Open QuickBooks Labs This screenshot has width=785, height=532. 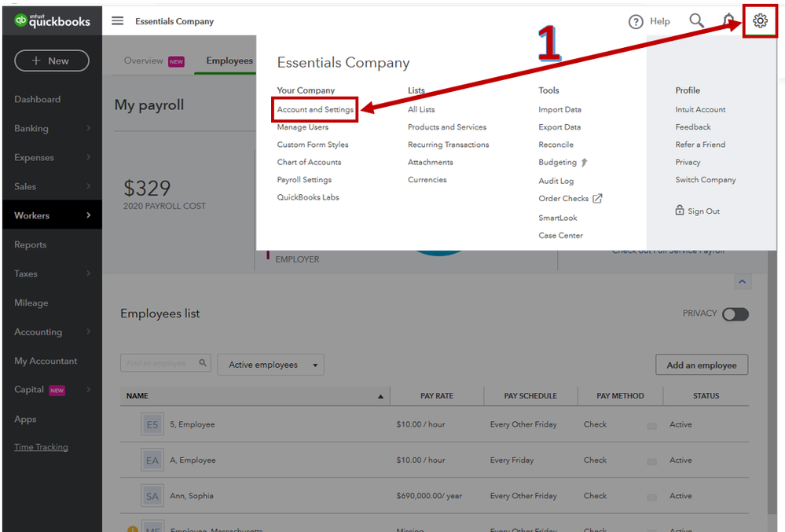tap(308, 197)
